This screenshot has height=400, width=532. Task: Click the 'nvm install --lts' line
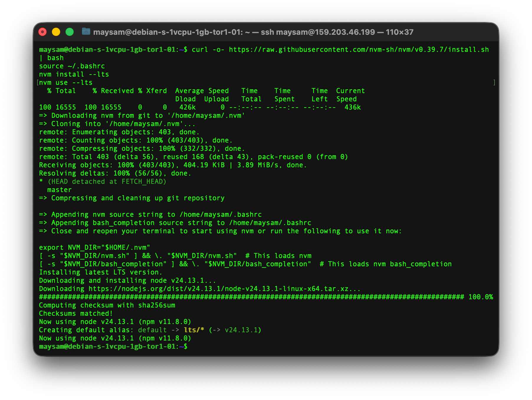74,74
